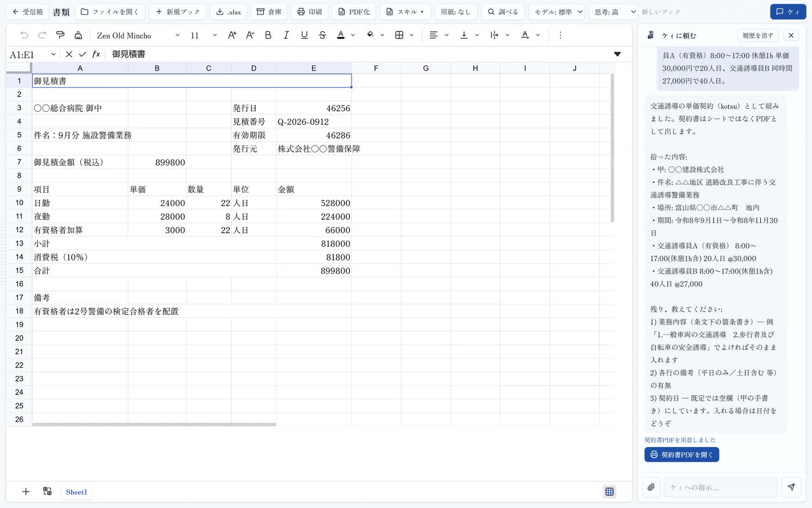
Task: Click ファイルを開く button
Action: coord(110,12)
